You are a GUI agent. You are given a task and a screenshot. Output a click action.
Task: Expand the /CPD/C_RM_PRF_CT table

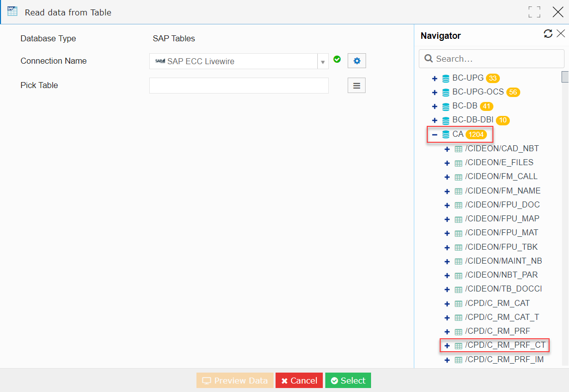tap(447, 346)
